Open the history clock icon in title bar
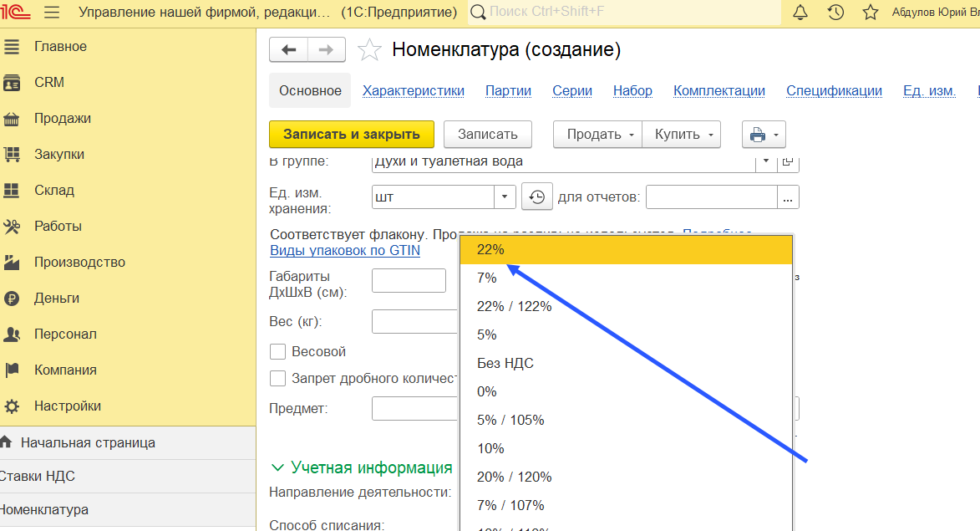The width and height of the screenshot is (980, 531). point(835,12)
